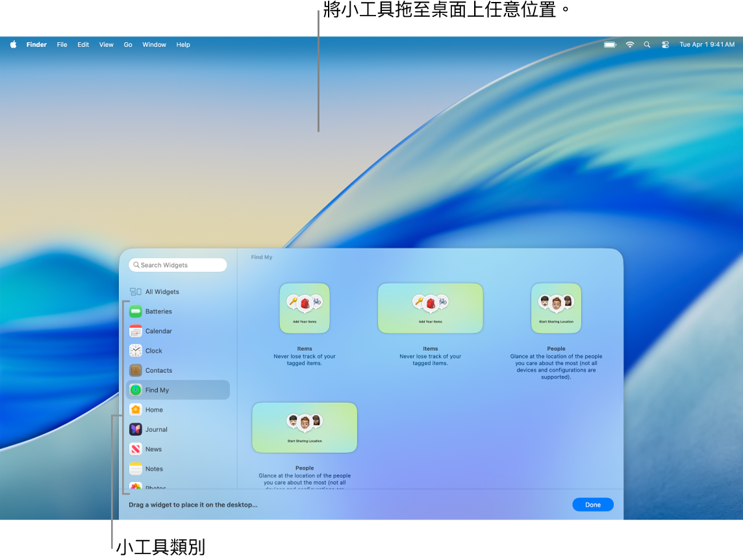Open the View menu
Viewport: 743px width, 560px height.
point(106,45)
